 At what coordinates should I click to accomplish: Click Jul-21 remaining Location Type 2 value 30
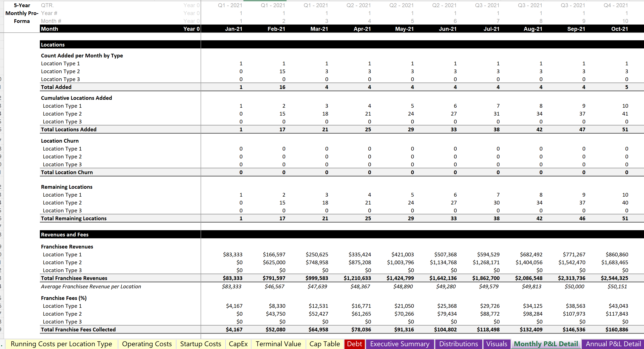pos(496,202)
